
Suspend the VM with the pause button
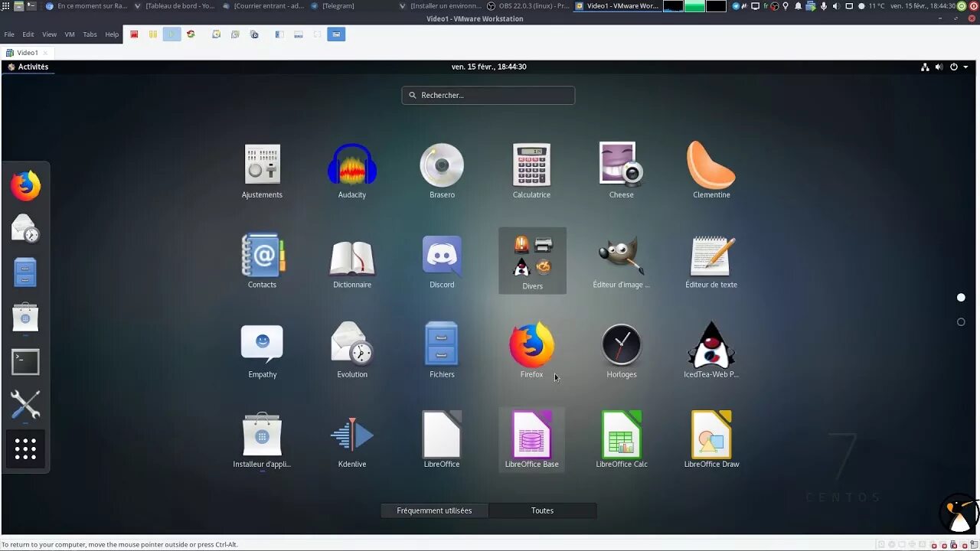153,34
